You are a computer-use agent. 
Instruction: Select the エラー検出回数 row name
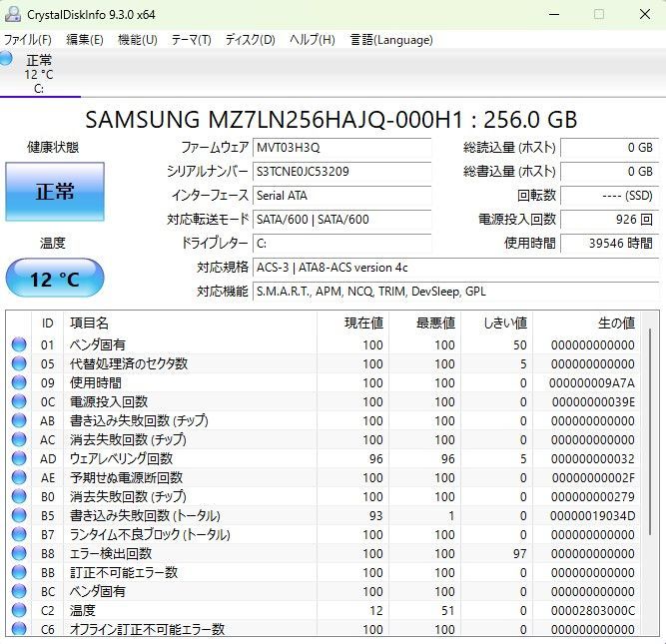[111, 553]
